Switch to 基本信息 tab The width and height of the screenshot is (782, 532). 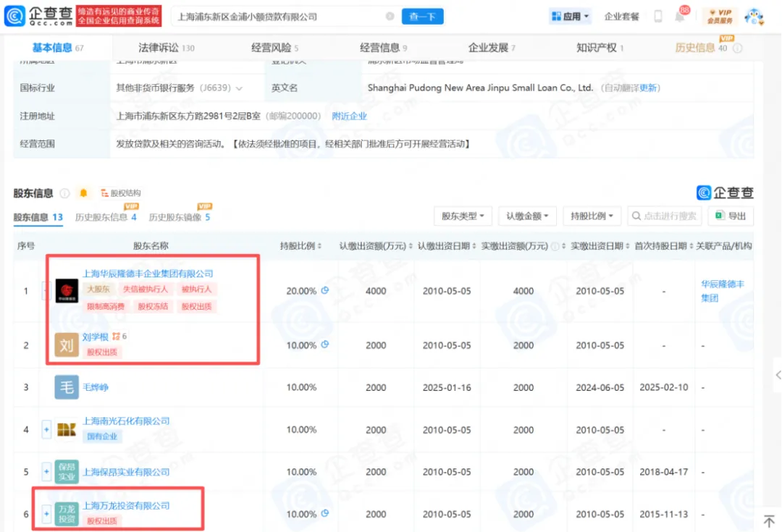tap(58, 48)
